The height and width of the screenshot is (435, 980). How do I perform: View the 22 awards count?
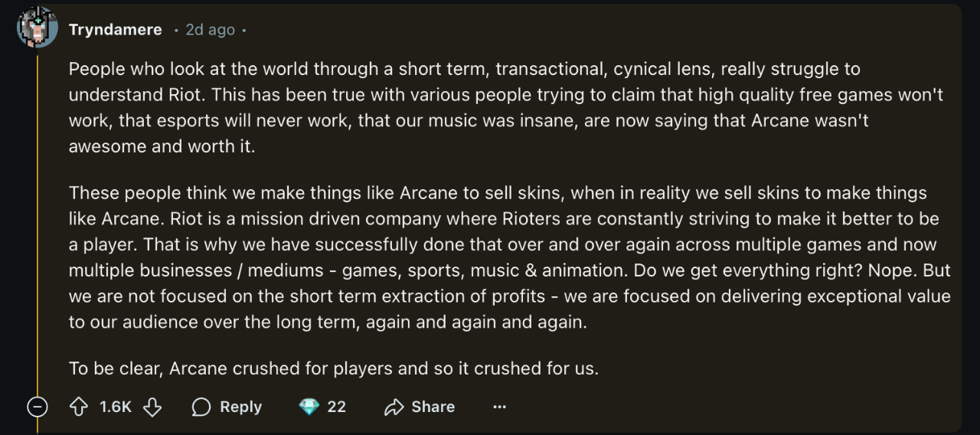337,407
